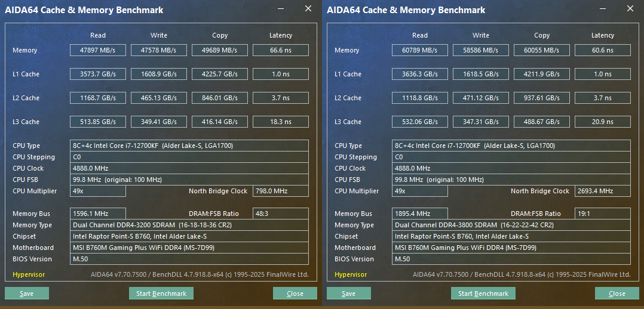Click the 798.0 MHz North Bridge Clock field

click(281, 191)
